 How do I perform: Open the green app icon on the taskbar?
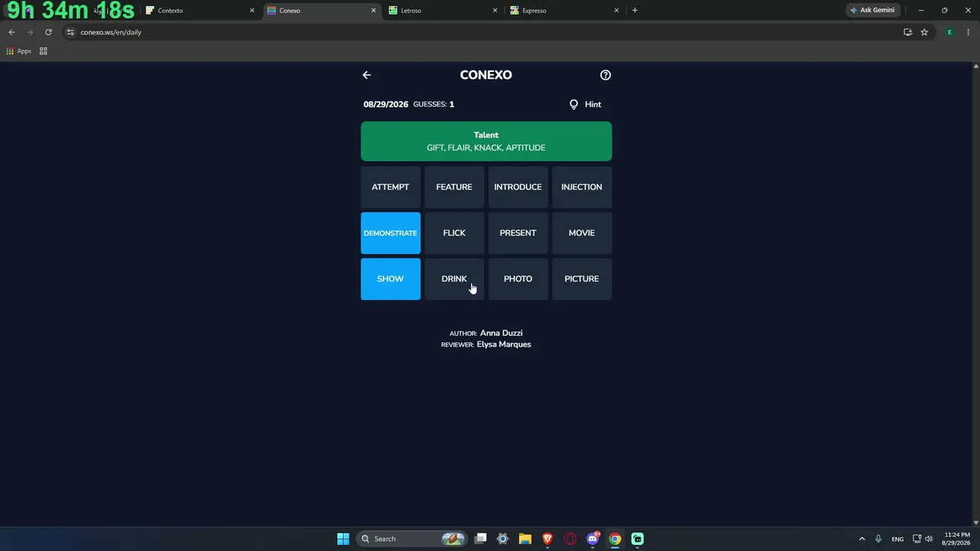pyautogui.click(x=637, y=539)
